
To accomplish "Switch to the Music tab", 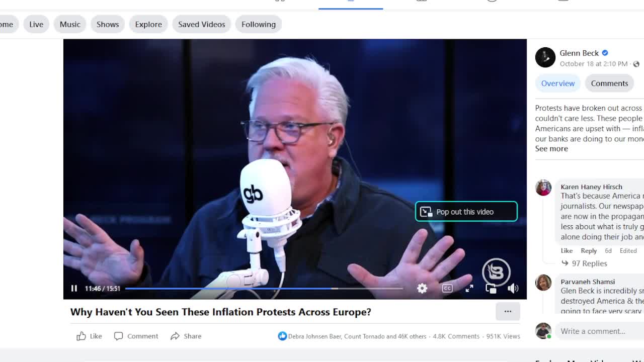I will 70,24.
